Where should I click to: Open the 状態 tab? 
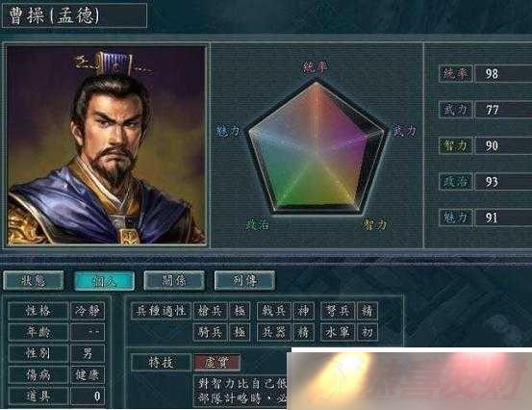pyautogui.click(x=34, y=280)
